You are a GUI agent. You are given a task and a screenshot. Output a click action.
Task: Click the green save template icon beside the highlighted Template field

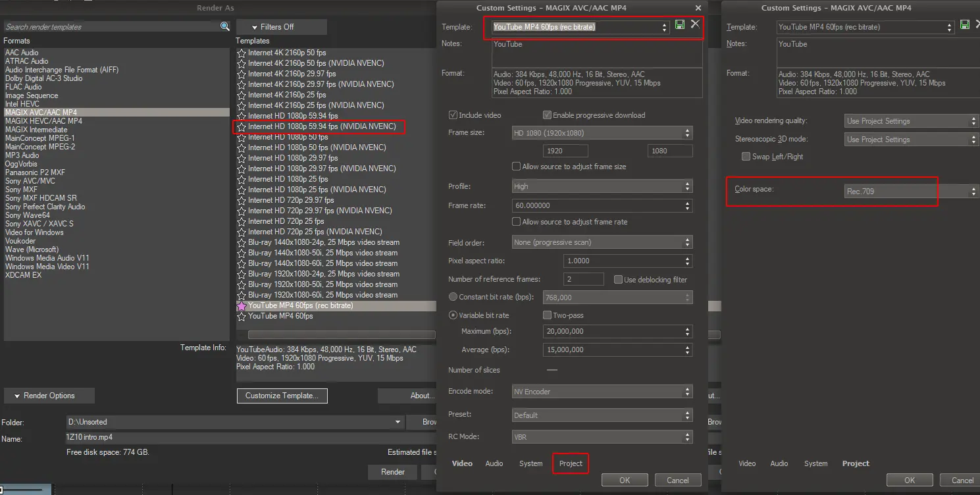pos(680,25)
